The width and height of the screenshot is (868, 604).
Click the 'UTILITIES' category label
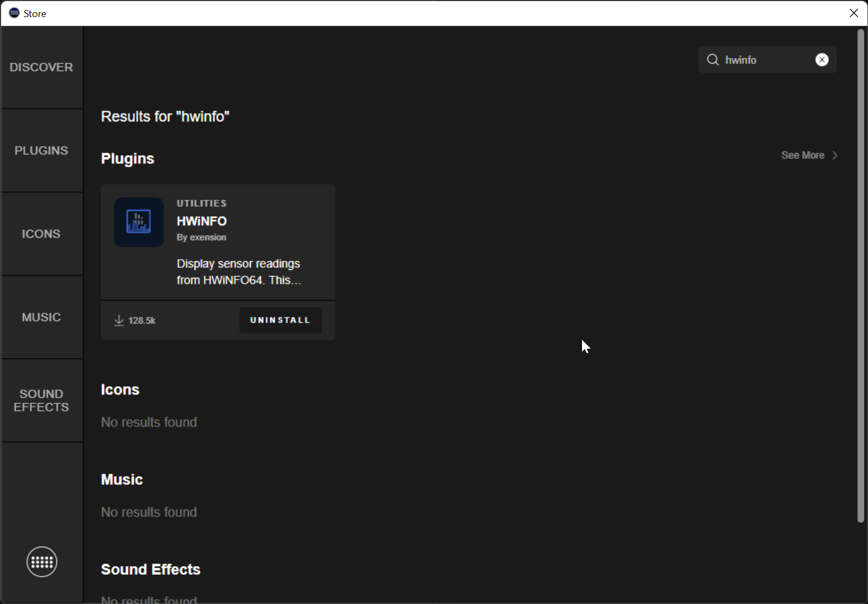pos(201,204)
